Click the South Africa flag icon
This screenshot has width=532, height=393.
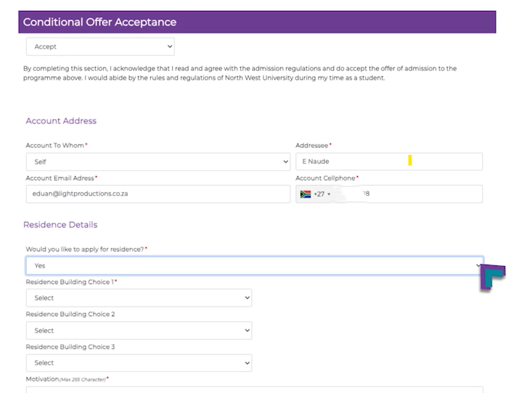click(x=306, y=194)
